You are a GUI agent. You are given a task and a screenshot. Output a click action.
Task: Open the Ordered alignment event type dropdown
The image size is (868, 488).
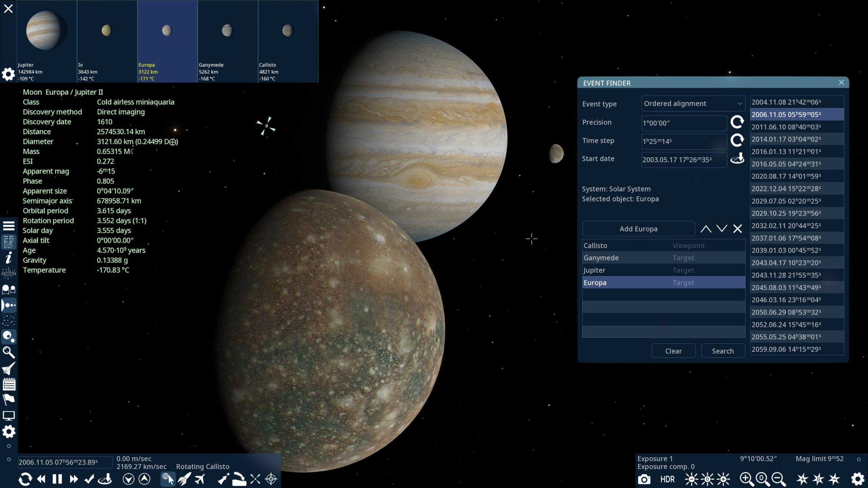tap(692, 104)
